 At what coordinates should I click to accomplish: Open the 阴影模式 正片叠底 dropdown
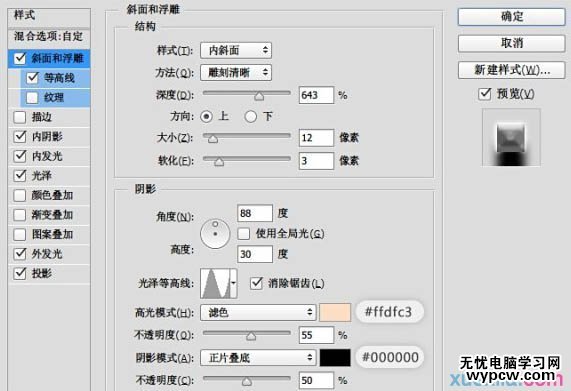[x=257, y=358]
